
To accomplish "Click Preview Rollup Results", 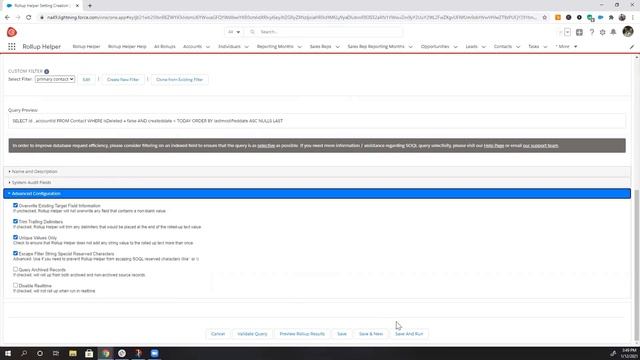I will pos(302,334).
